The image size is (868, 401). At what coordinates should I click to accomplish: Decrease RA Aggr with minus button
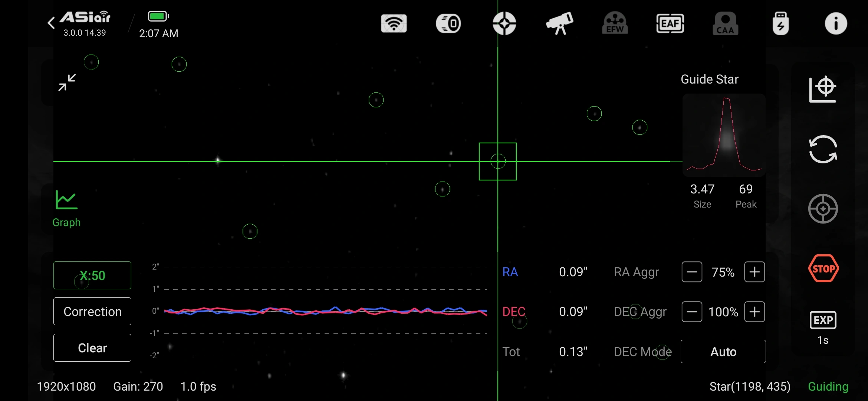(x=692, y=272)
